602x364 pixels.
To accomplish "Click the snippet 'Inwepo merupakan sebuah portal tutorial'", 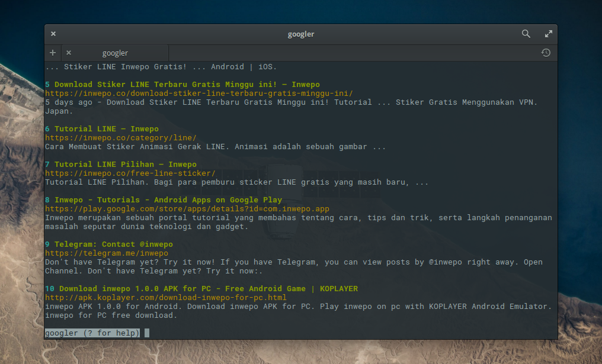I will click(x=298, y=222).
